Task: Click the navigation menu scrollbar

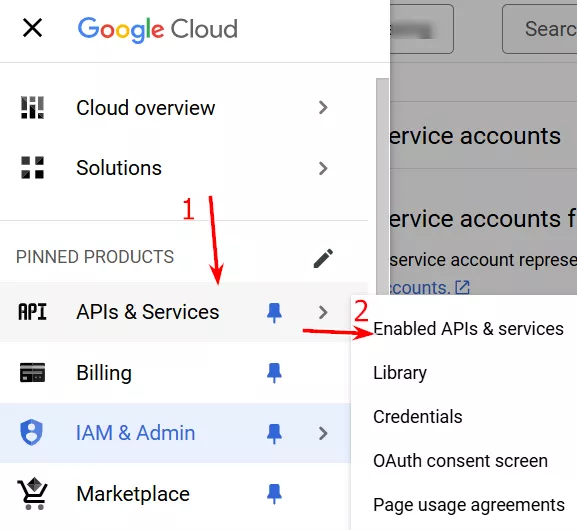Action: pyautogui.click(x=382, y=186)
